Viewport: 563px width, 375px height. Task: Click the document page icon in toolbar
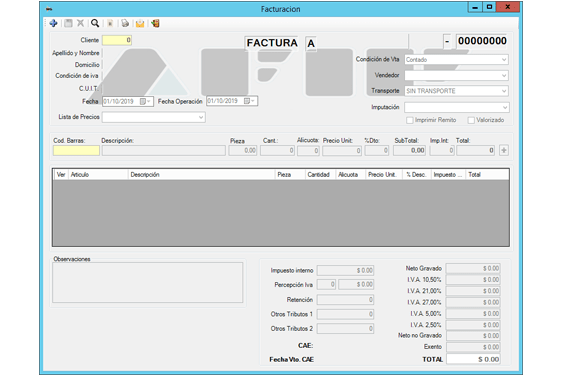click(x=110, y=23)
